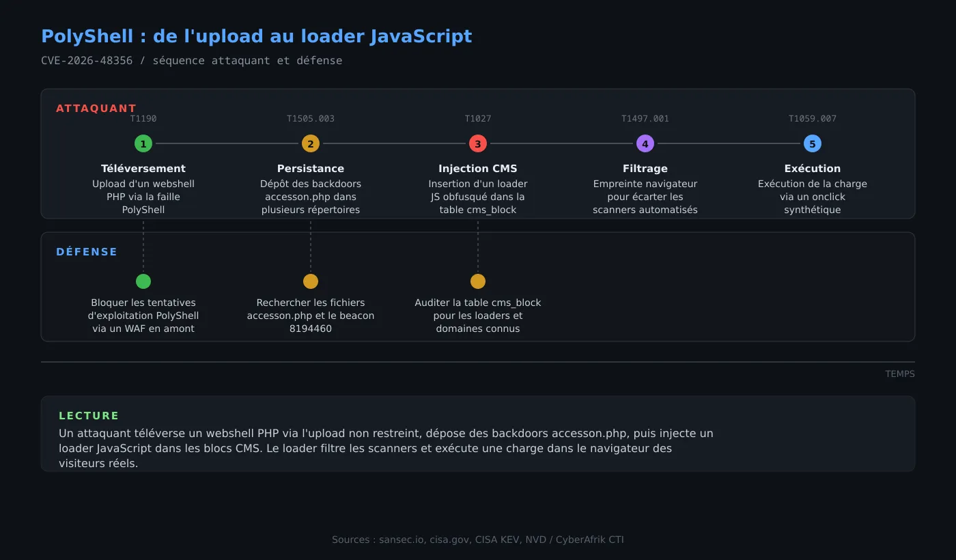This screenshot has height=560, width=956.
Task: Click the Sources line at the bottom
Action: [x=478, y=540]
